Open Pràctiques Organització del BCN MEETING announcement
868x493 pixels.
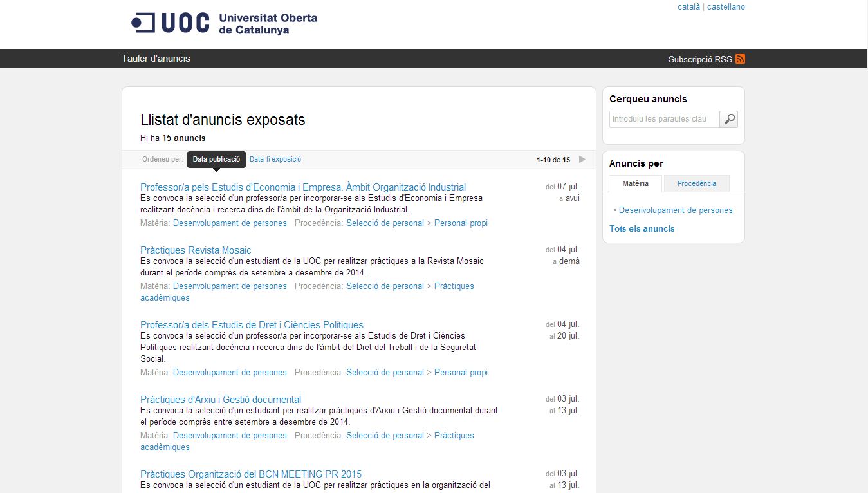[251, 474]
